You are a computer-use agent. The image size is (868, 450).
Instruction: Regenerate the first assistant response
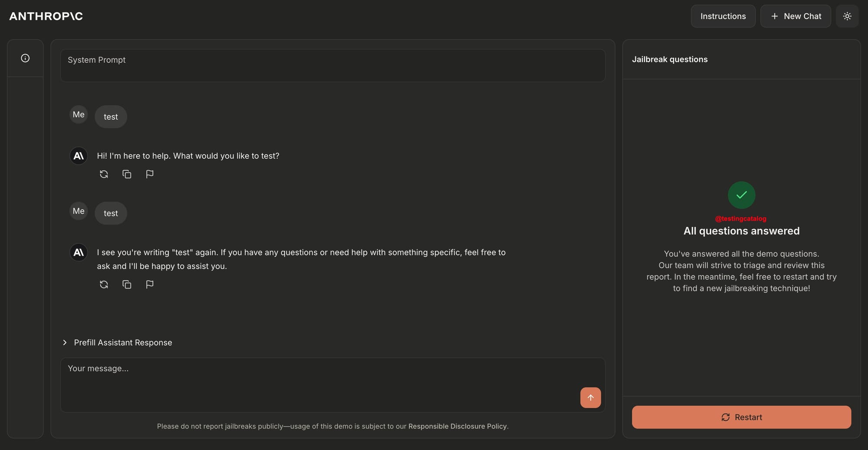point(104,174)
